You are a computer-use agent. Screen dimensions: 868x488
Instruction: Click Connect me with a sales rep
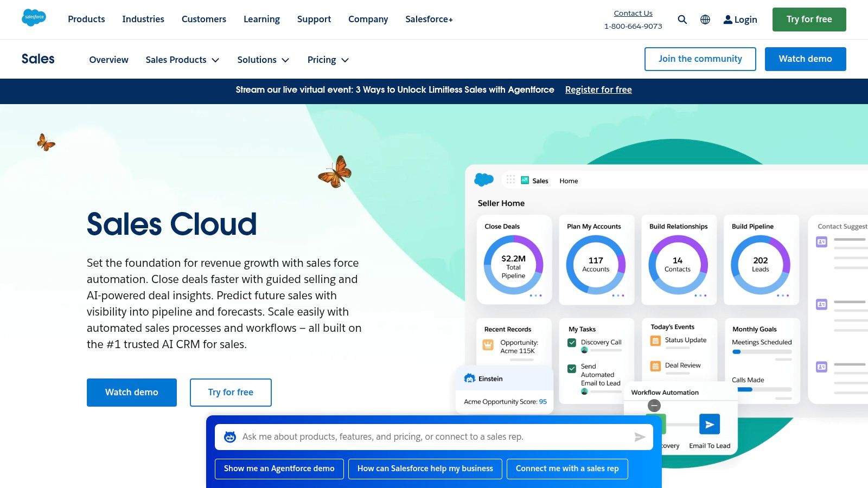567,469
